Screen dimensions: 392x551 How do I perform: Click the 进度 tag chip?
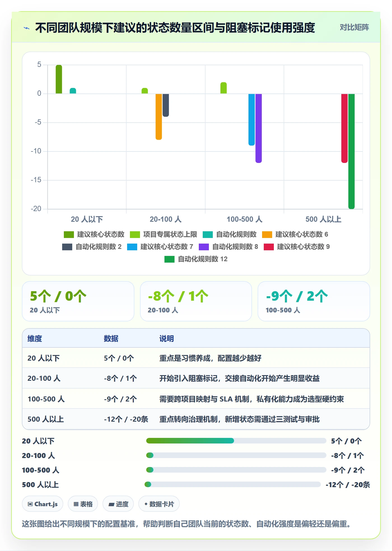[x=118, y=504]
